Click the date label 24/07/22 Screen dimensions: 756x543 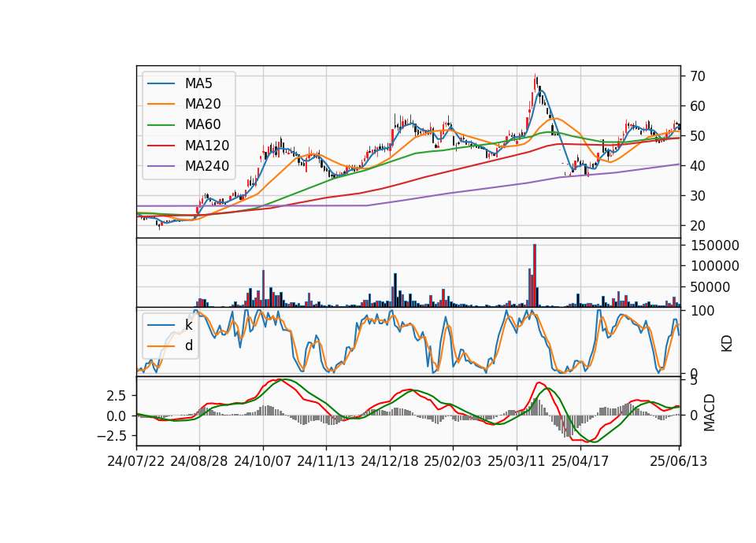136,461
